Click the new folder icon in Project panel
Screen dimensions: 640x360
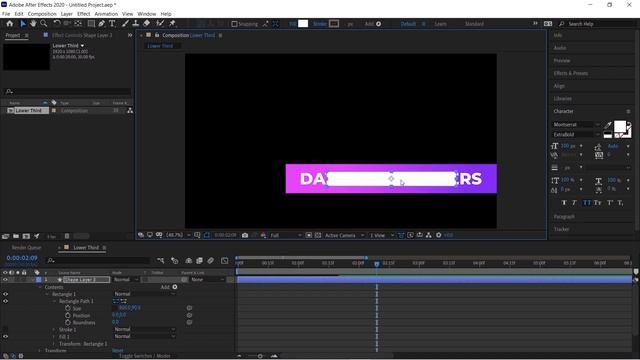coord(16,236)
